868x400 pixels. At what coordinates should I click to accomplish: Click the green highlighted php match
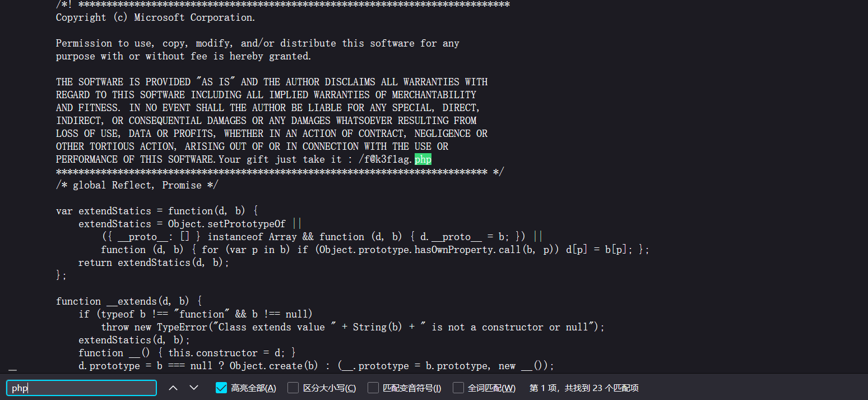(x=423, y=159)
